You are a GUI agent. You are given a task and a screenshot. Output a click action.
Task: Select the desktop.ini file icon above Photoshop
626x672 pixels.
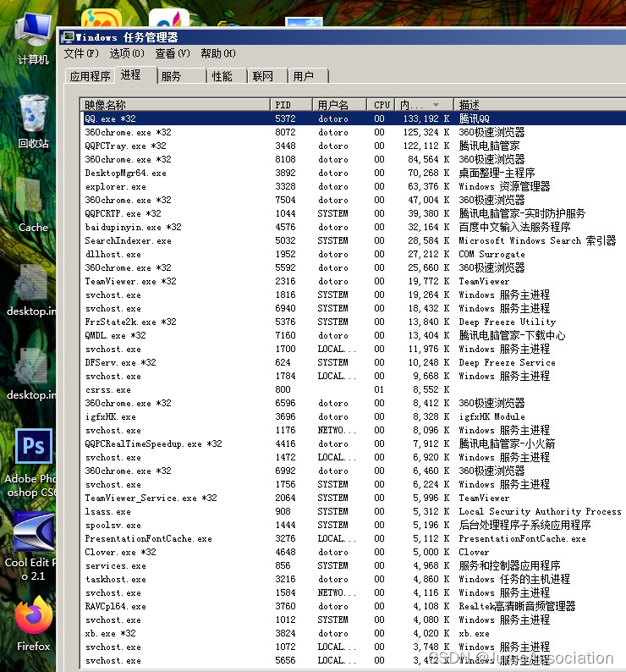point(30,373)
